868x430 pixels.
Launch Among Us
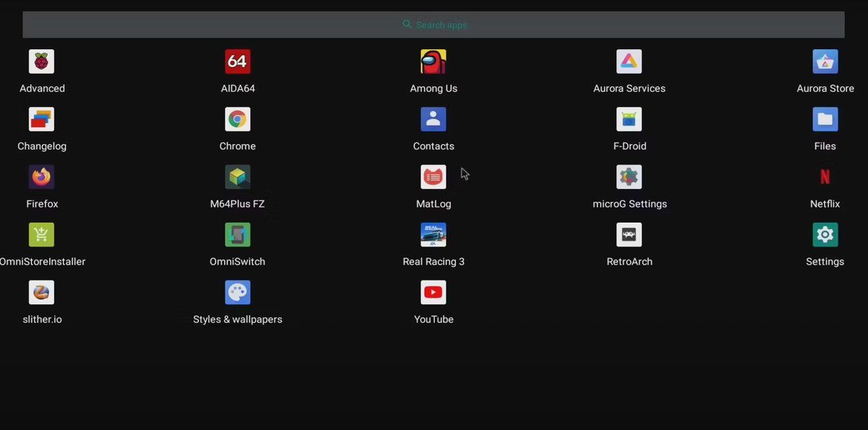coord(433,61)
